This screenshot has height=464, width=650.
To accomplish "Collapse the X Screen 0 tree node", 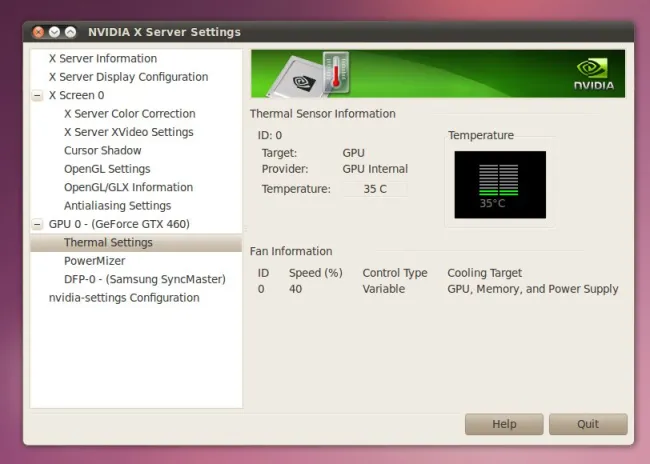I will (37, 95).
